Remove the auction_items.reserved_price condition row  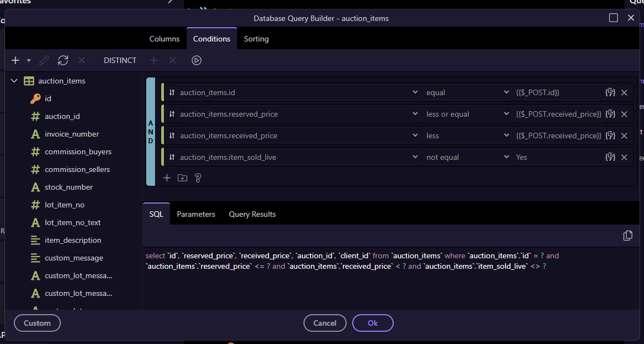(624, 114)
